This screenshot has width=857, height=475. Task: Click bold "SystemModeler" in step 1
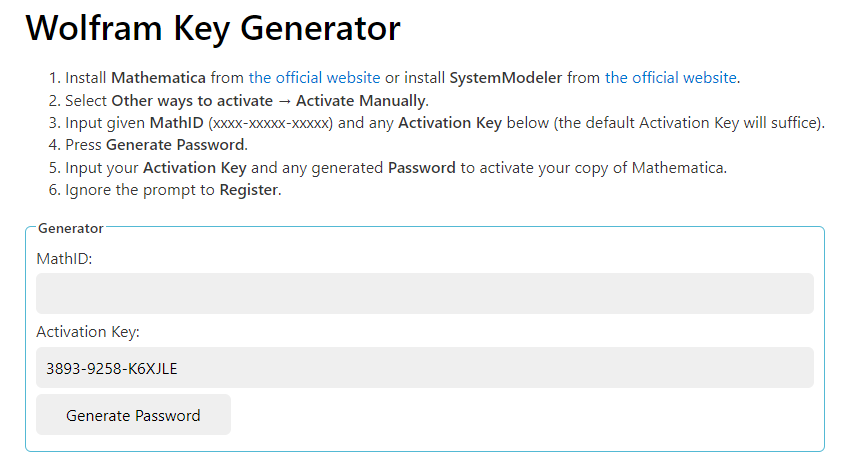(x=499, y=77)
